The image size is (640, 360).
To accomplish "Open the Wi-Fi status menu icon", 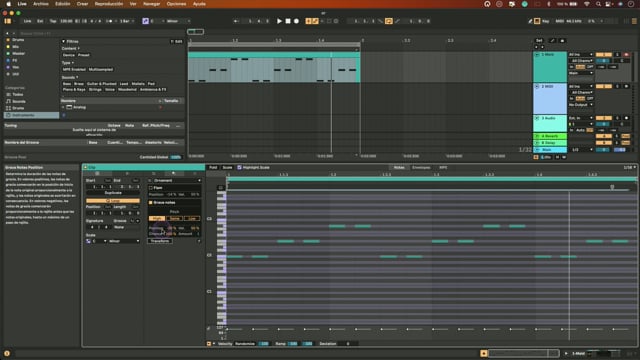I will pos(587,4).
